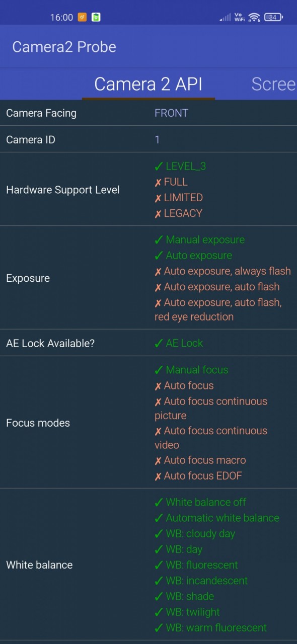This screenshot has height=644, width=297.
Task: Tap the checkmark next to Manual exposure
Action: point(159,240)
